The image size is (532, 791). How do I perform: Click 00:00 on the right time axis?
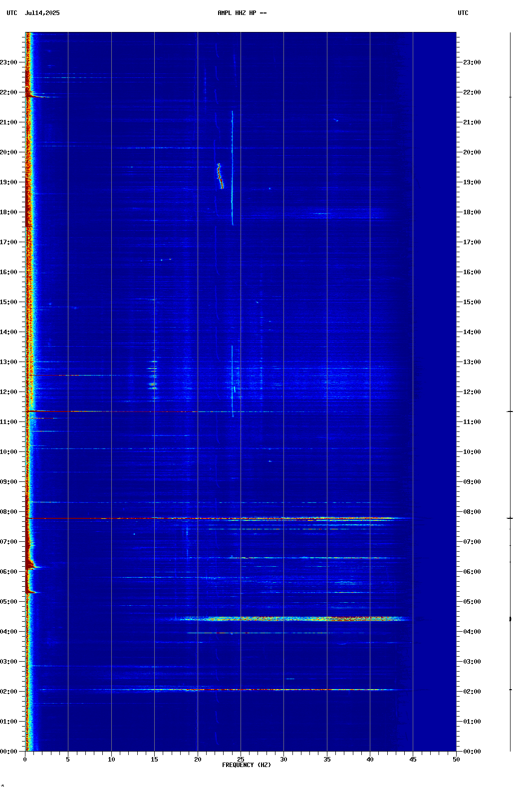(x=472, y=752)
